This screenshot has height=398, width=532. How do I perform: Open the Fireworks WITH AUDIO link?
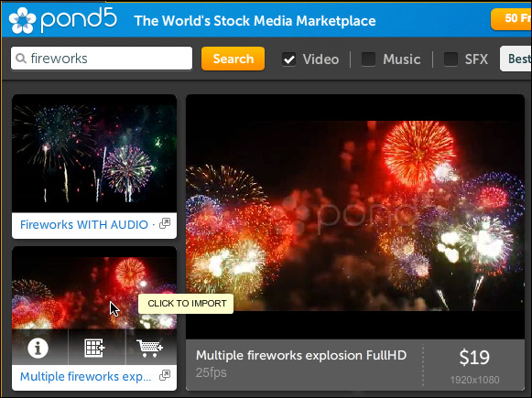coord(84,224)
